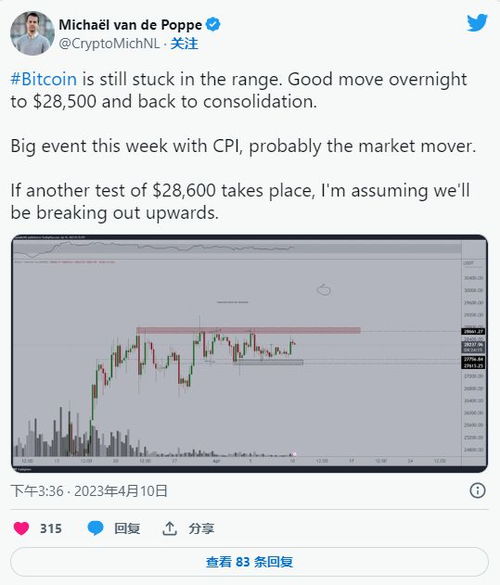500x585 pixels.
Task: Click the share upload arrow icon
Action: (x=169, y=528)
